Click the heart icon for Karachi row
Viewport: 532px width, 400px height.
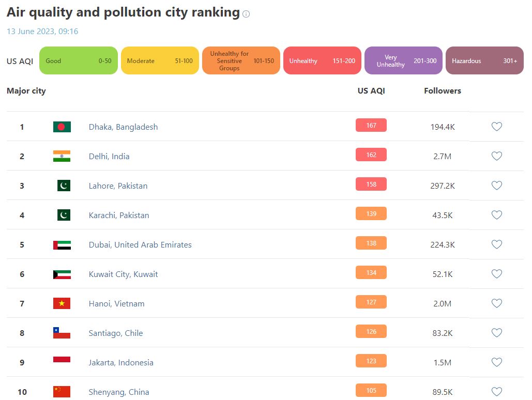click(496, 215)
